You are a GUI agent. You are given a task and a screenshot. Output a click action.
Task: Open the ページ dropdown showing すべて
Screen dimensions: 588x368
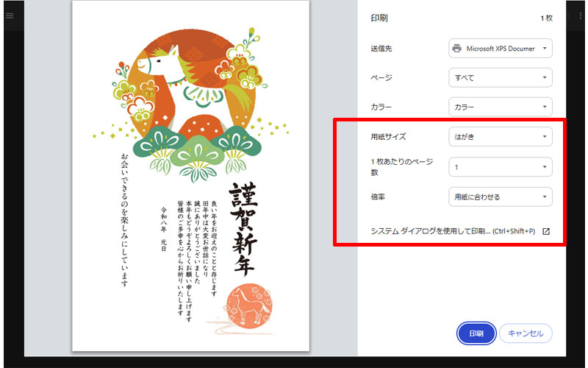coord(501,78)
